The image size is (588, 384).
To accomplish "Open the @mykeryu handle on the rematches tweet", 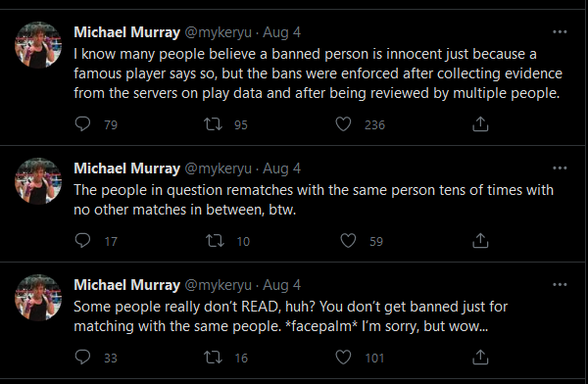I will click(219, 168).
